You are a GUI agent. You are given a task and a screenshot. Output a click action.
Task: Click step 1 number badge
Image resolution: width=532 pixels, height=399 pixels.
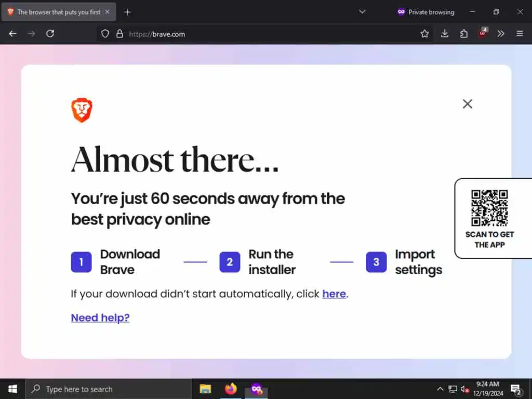point(81,262)
